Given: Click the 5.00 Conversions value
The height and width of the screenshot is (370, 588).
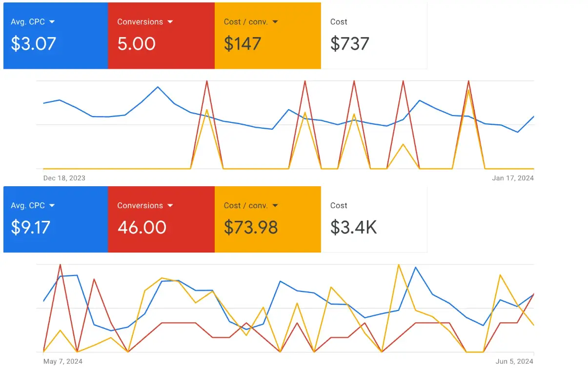Looking at the screenshot, I should point(137,44).
